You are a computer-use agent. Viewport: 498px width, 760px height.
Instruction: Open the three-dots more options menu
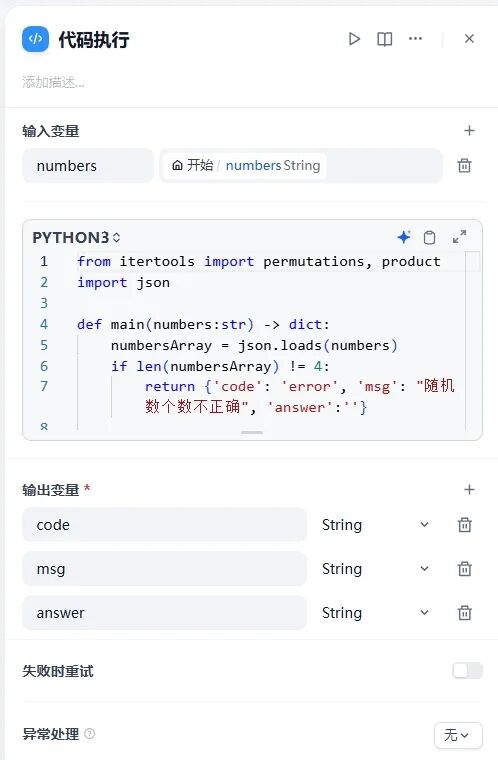[415, 38]
